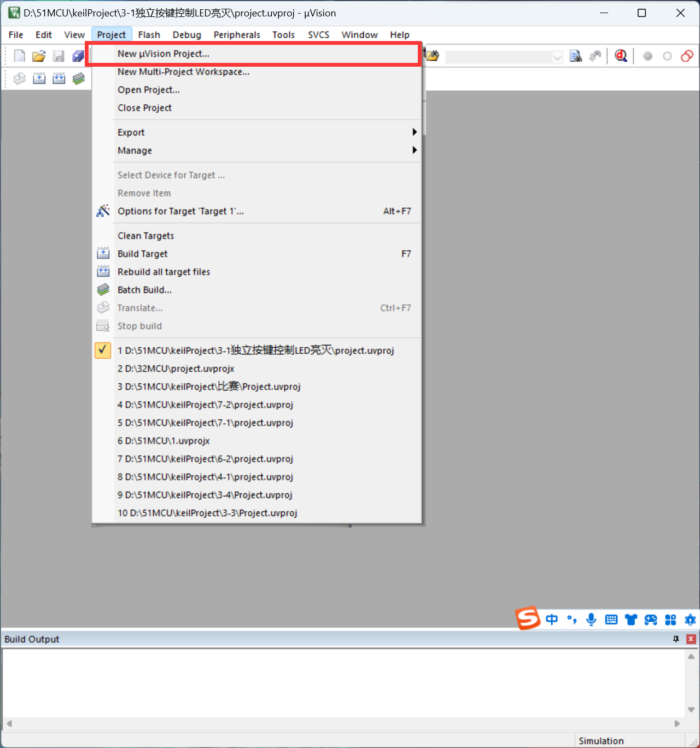The image size is (700, 748).
Task: Click the Batch Build icon in the build toolbar
Action: point(79,79)
